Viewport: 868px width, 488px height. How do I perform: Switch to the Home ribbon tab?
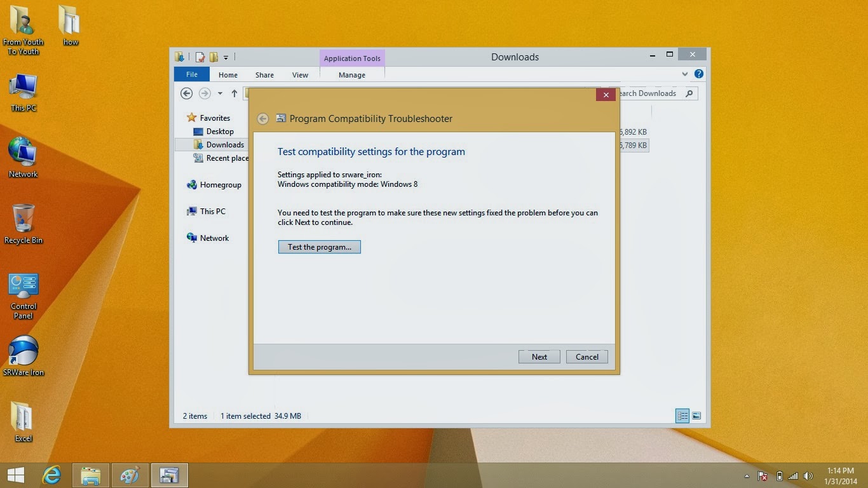click(228, 74)
